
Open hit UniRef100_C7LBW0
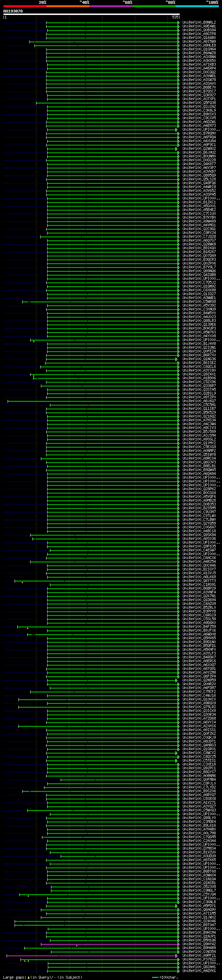[199, 520]
